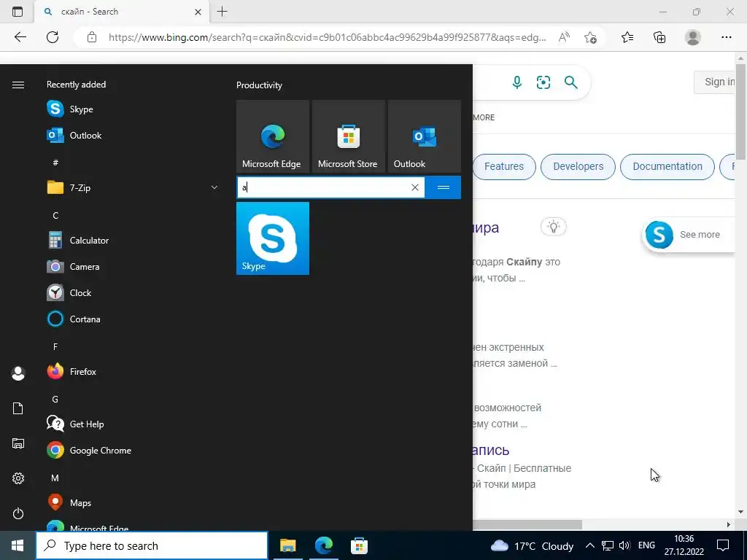
Task: Open Documents from the Start sidebar
Action: coord(18,408)
